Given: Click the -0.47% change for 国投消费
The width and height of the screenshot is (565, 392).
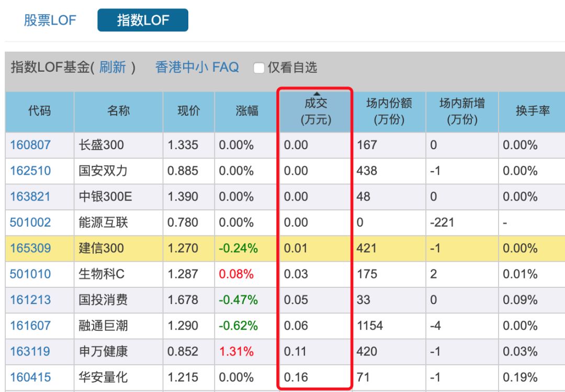Looking at the screenshot, I should [x=238, y=300].
